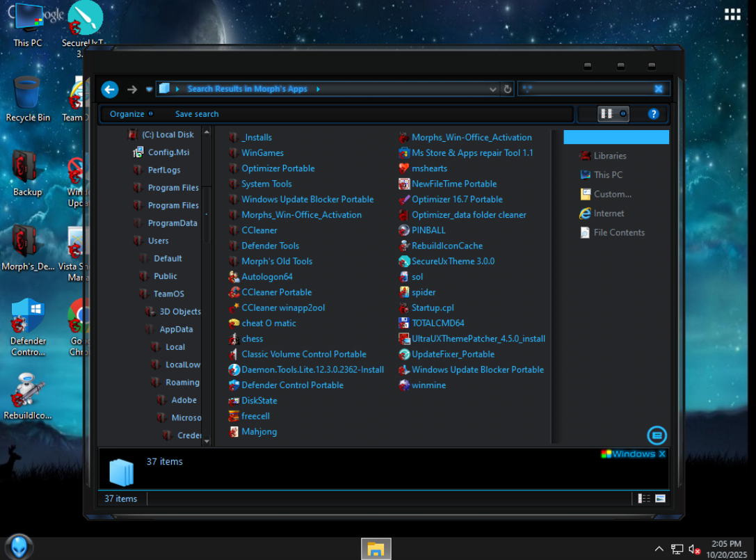Expand breadcrumb arrow after Morph's Apps
The height and width of the screenshot is (560, 756).
[319, 89]
